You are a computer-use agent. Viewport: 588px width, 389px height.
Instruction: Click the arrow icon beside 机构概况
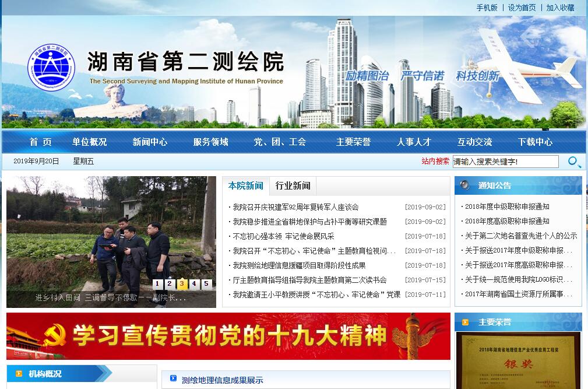19,373
